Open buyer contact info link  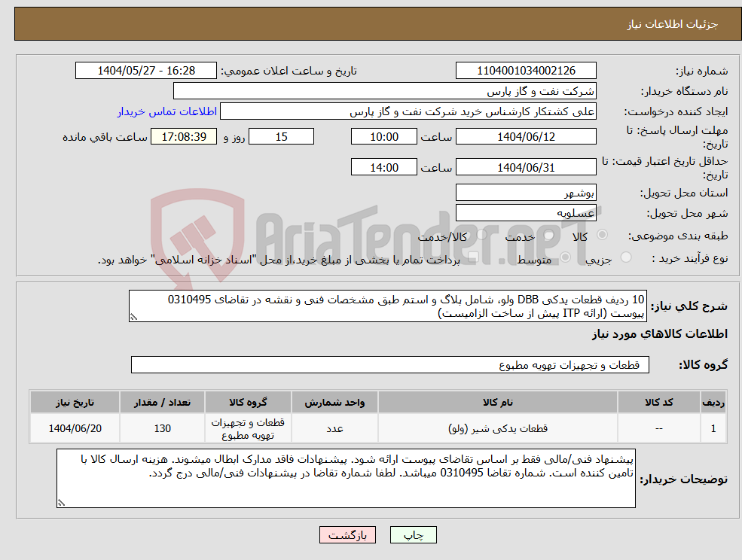tap(167, 111)
